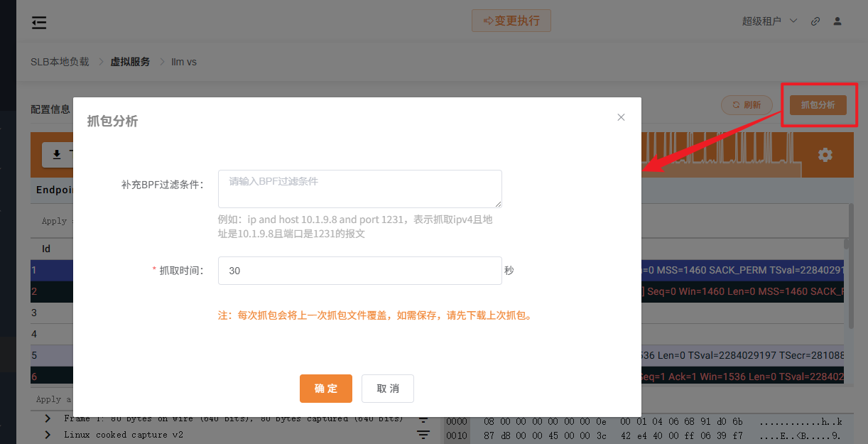Image resolution: width=868 pixels, height=444 pixels.
Task: Click the BPF filter input field
Action: [359, 188]
